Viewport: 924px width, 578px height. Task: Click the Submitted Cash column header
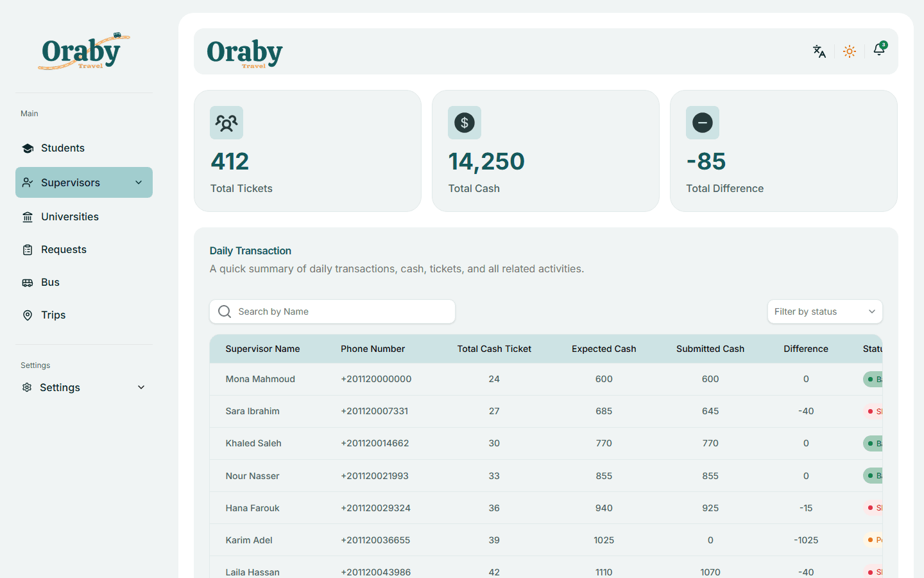(710, 349)
